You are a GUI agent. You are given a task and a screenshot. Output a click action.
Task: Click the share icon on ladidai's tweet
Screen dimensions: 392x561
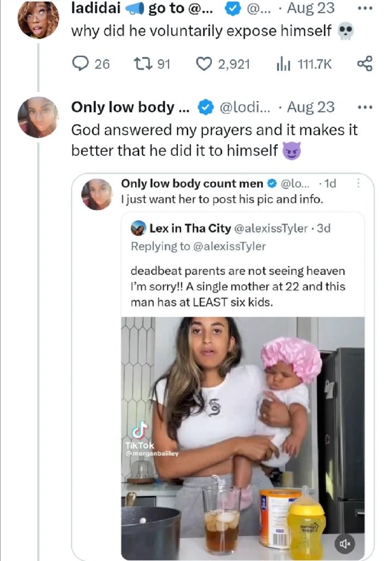(364, 64)
